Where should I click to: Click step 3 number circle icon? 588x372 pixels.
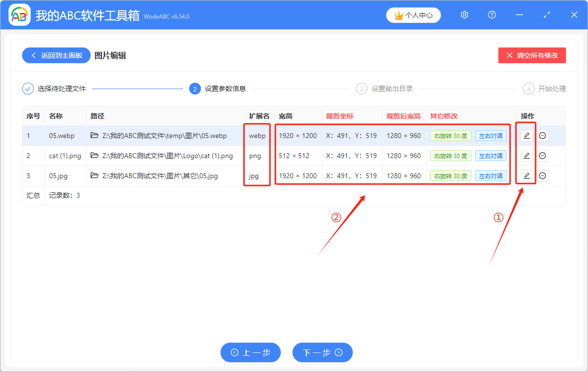pyautogui.click(x=361, y=89)
